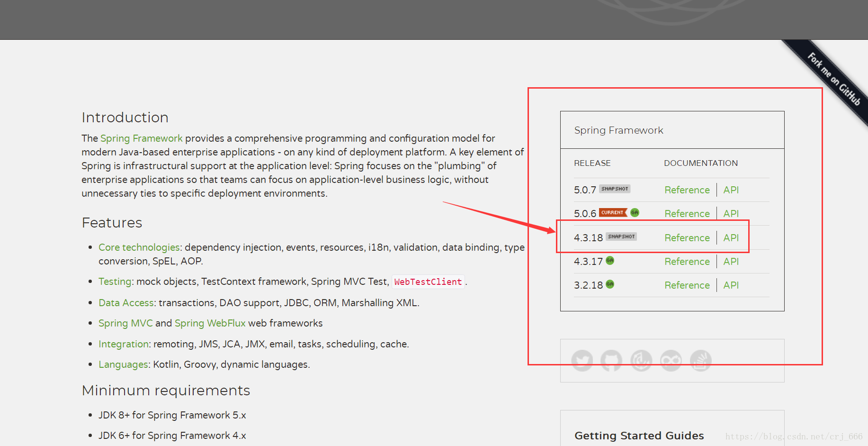Open the Reference docs for 3.2.18
This screenshot has width=868, height=446.
point(687,285)
